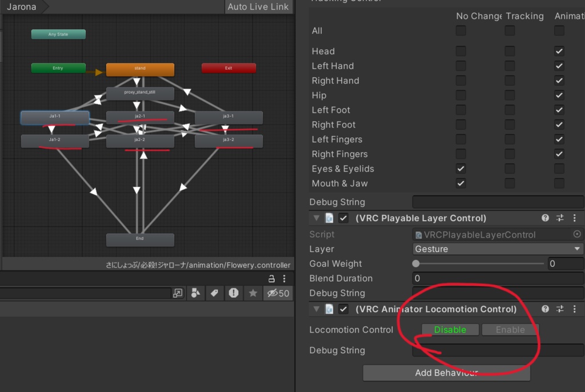Click the project search input field

[x=85, y=293]
